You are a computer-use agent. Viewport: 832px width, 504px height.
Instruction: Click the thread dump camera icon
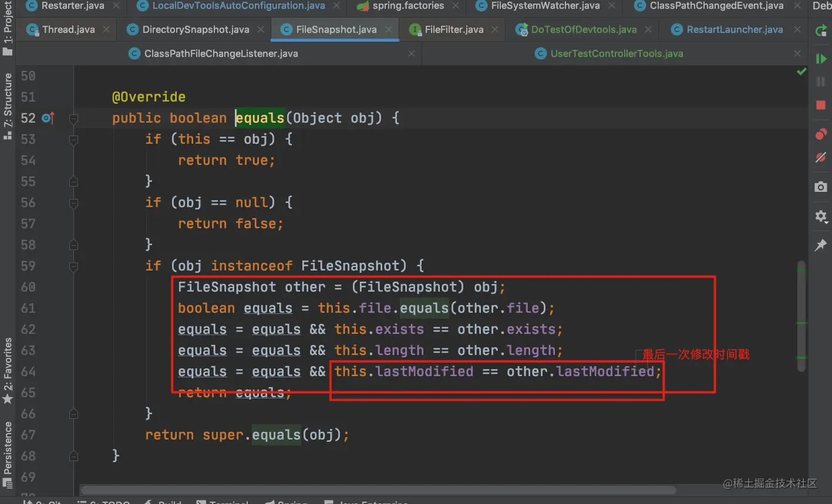pyautogui.click(x=821, y=187)
